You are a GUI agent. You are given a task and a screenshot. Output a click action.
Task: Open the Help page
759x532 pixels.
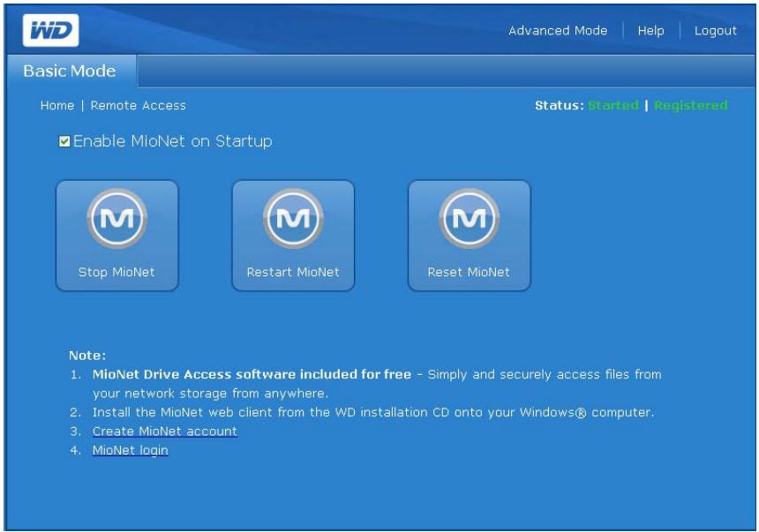point(650,31)
